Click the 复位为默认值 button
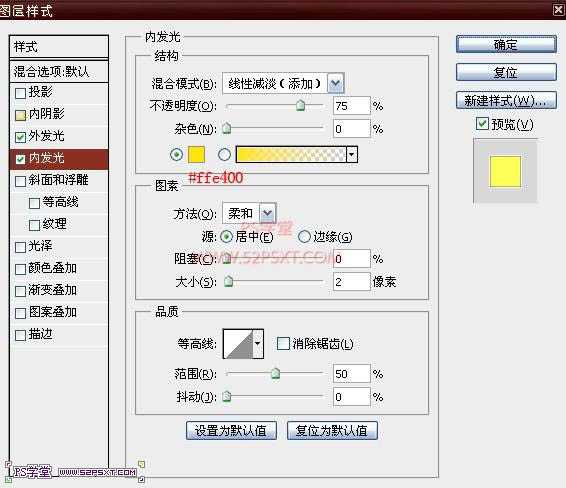566x488 pixels. (x=332, y=430)
